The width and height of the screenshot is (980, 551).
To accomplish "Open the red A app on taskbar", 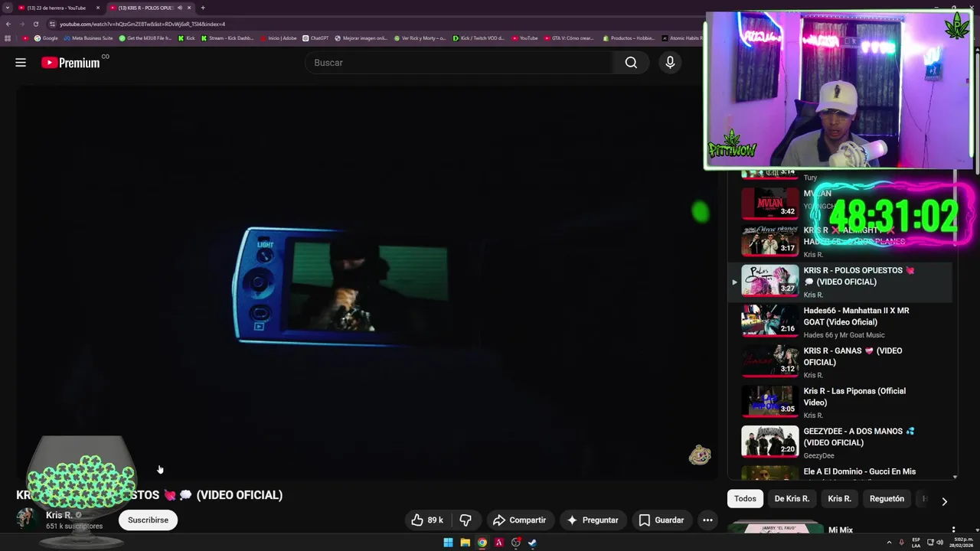I will [x=498, y=543].
